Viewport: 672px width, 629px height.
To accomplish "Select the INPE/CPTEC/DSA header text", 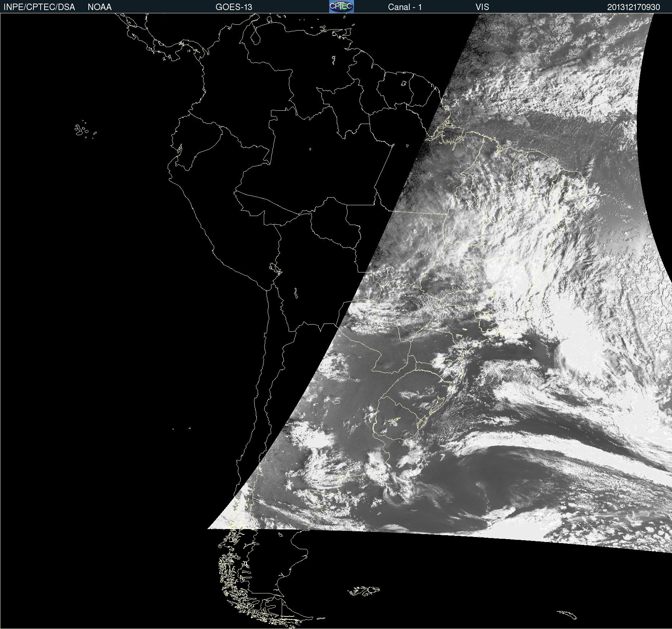I will click(39, 7).
